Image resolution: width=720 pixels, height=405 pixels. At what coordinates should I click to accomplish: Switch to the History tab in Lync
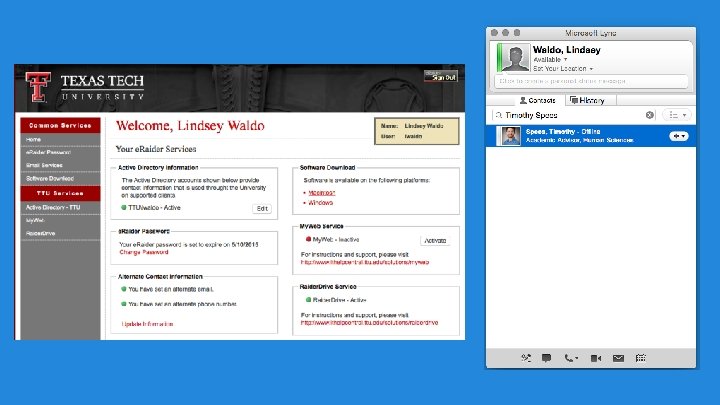[587, 100]
